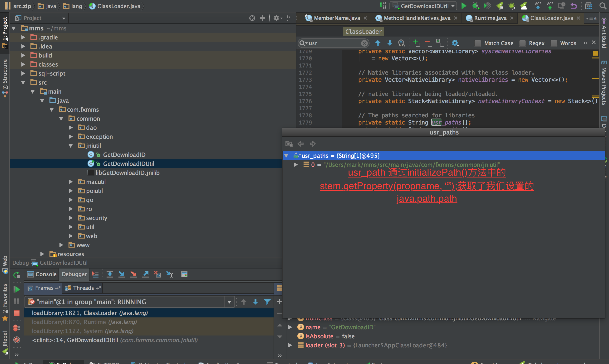Viewport: 609px width, 364px height.
Task: Open the run configuration dropdown GetDownloadIDUtil
Action: click(423, 6)
